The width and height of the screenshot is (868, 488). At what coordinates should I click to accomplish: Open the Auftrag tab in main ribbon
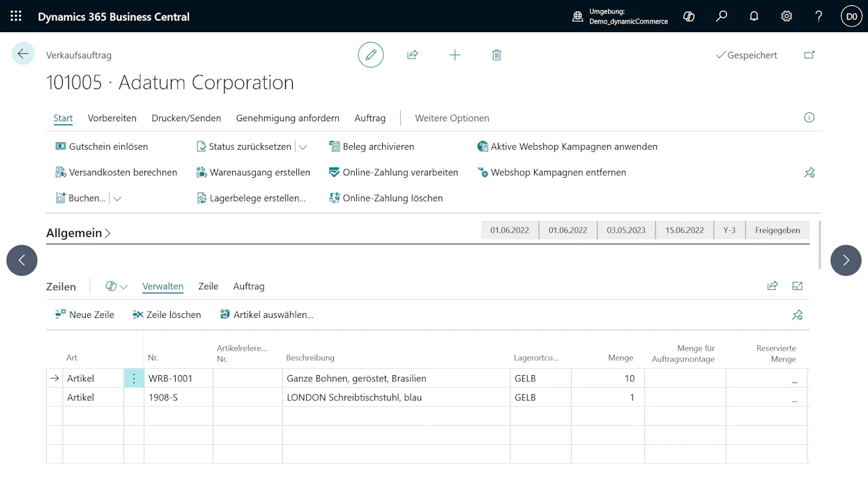[370, 118]
